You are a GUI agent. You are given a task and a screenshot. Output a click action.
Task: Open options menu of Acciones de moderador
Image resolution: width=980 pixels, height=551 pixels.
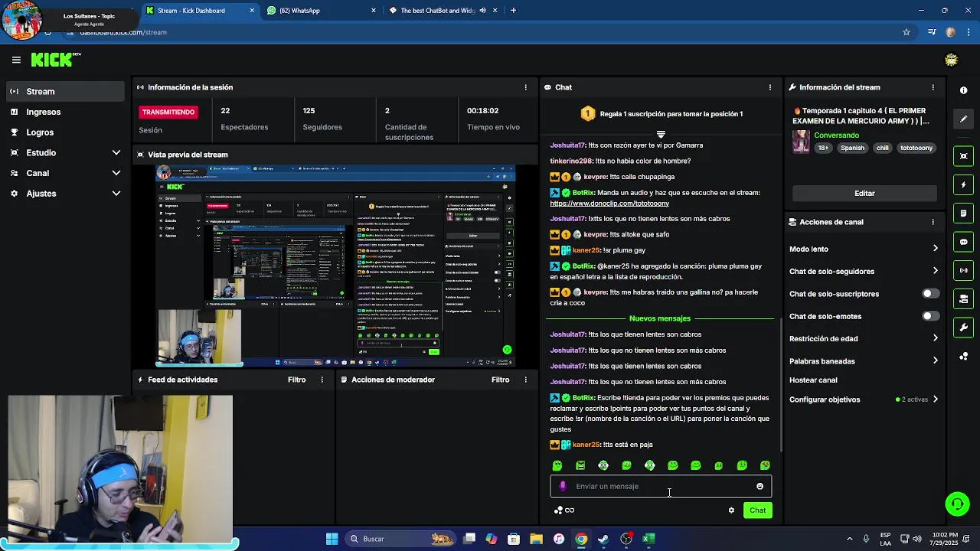tap(525, 380)
